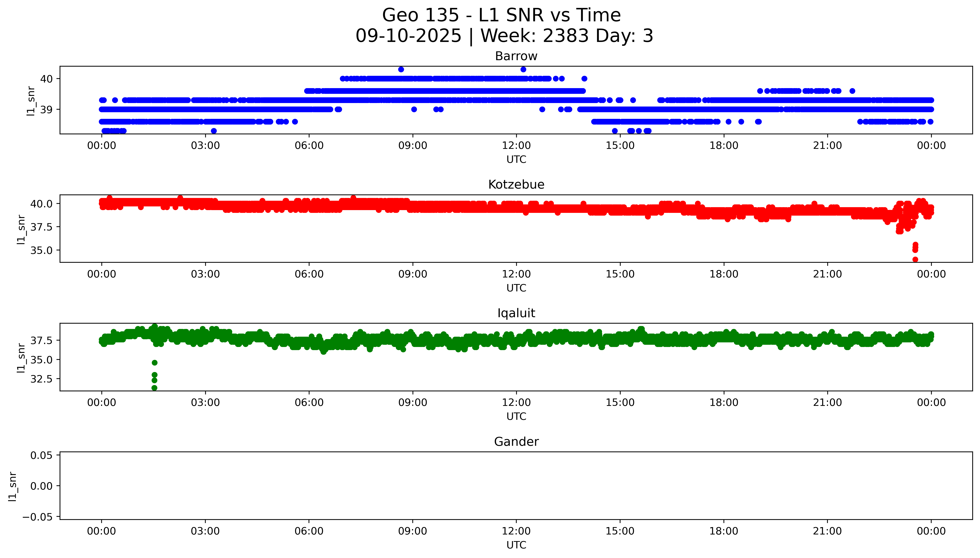Click the date and week subtitle line
The height and width of the screenshot is (558, 980).
(x=504, y=36)
